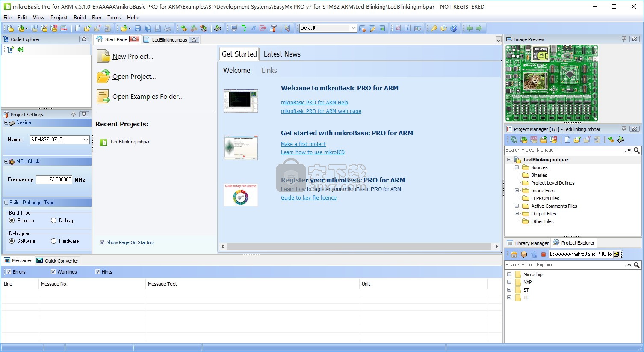Click regex toggle in Search Project Explorer
This screenshot has width=644, height=352.
tap(628, 265)
